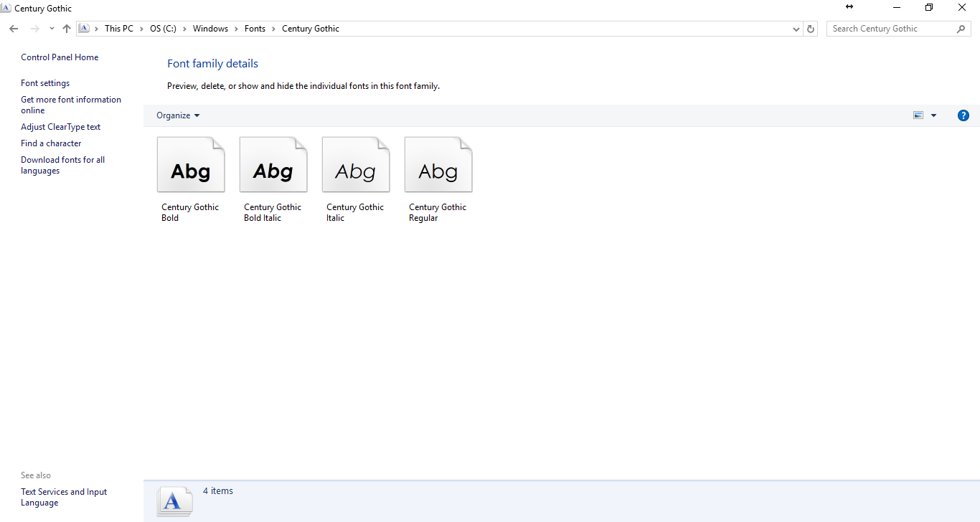The width and height of the screenshot is (980, 522).
Task: Click the Century Gothic Regular label text
Action: (438, 212)
